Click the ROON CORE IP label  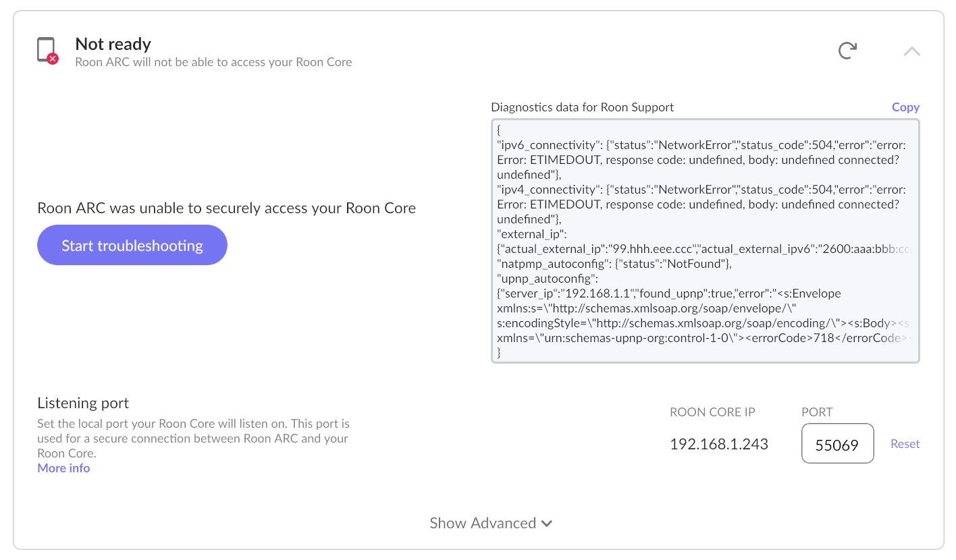coord(712,412)
